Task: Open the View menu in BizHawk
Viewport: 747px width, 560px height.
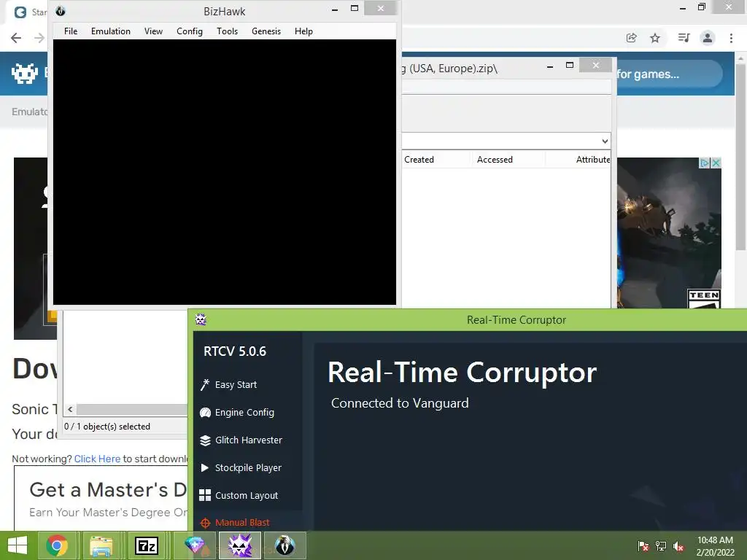Action: point(153,31)
